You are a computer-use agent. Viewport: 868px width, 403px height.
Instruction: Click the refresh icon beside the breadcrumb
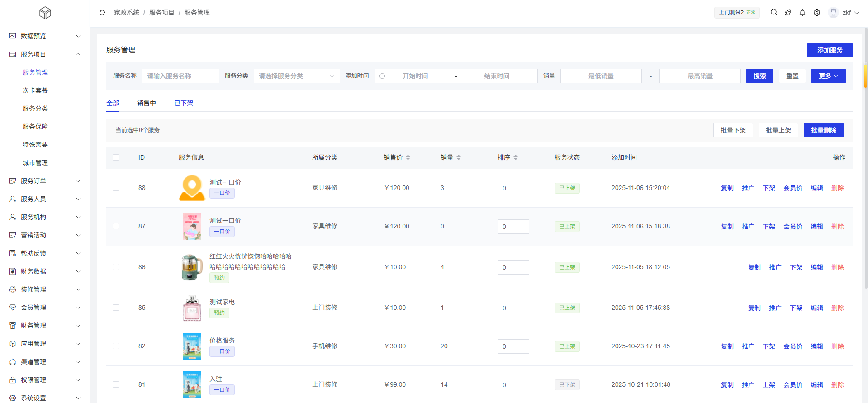[102, 13]
